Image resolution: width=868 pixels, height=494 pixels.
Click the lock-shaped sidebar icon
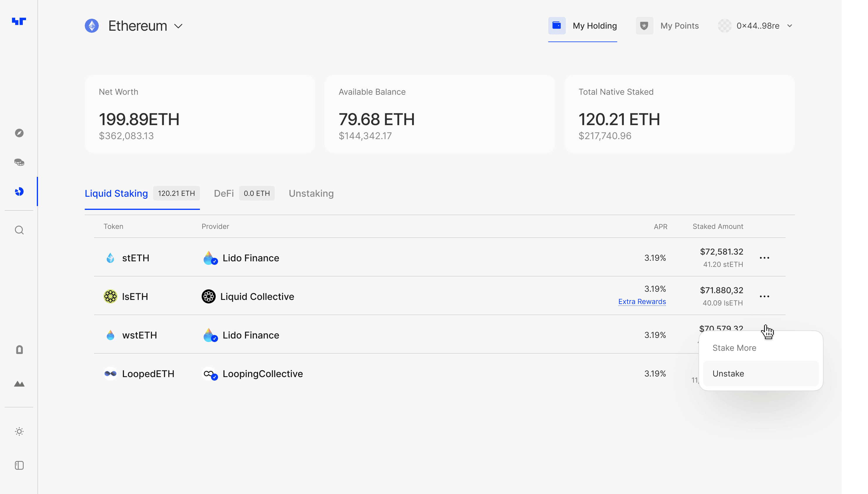point(19,350)
